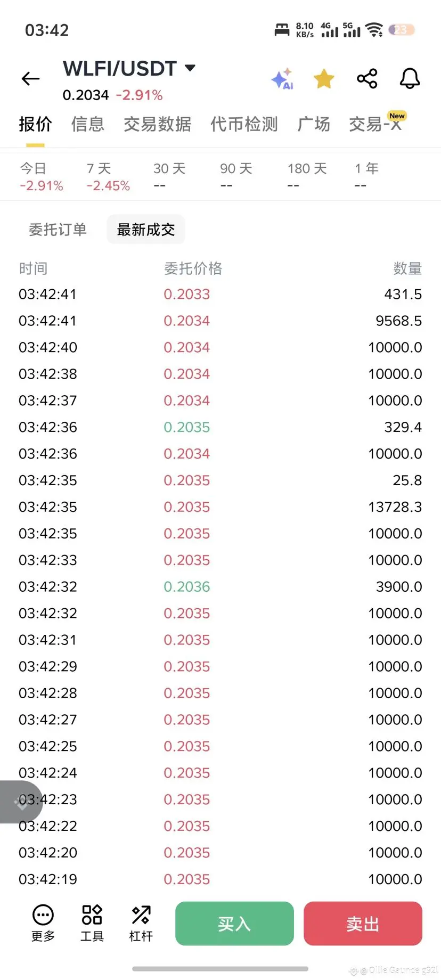Screen dimensions: 441x980
Task: Open the AI assistant sparkle icon
Action: pyautogui.click(x=282, y=79)
